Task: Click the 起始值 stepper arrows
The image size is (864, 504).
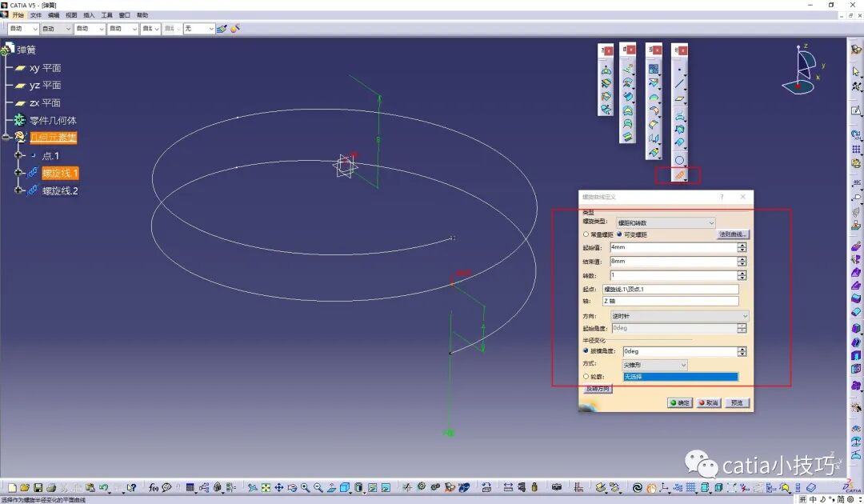Action: pos(742,247)
